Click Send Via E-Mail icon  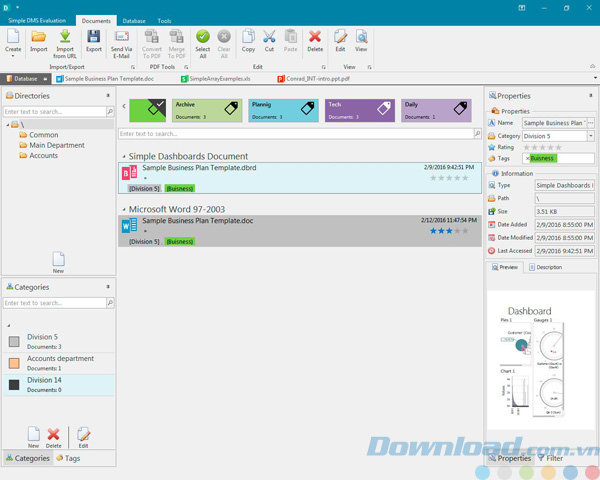(122, 36)
